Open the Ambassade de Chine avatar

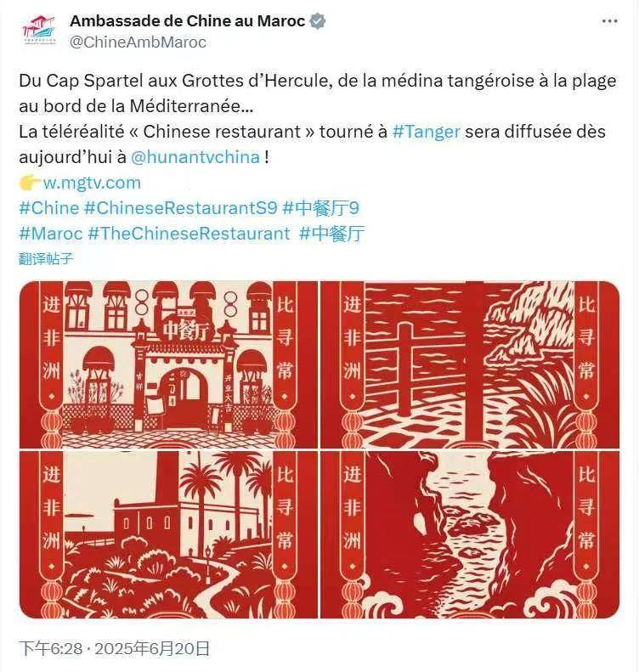[39, 31]
